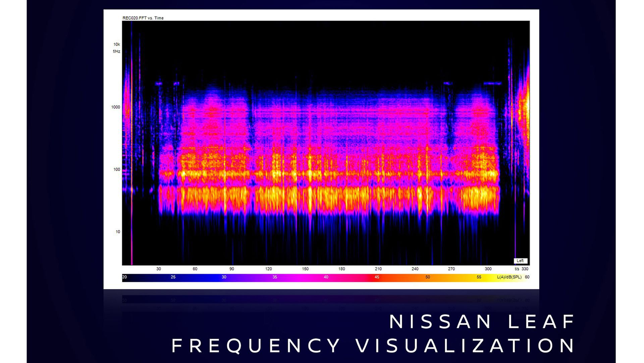This screenshot has width=644, height=363.
Task: Click the '150' time axis tick label
Action: point(305,269)
